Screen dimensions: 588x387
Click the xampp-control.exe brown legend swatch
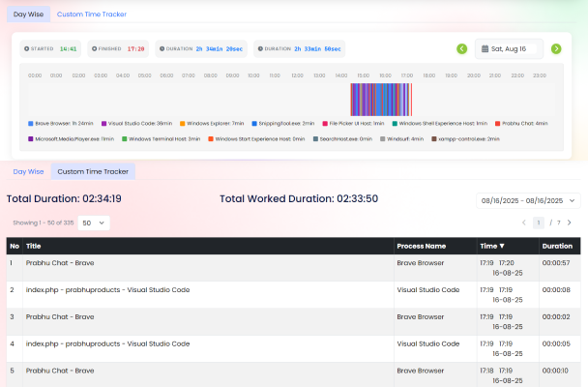434,138
